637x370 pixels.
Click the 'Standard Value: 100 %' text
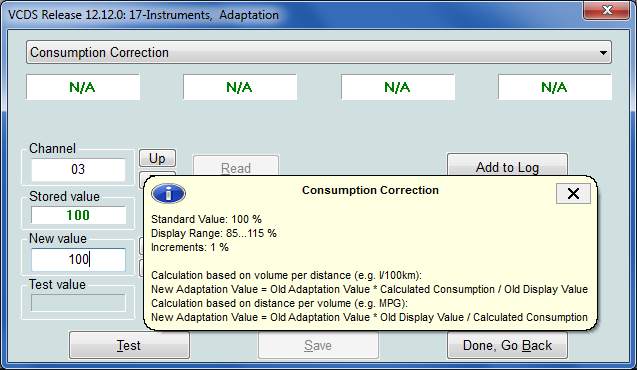click(x=206, y=219)
